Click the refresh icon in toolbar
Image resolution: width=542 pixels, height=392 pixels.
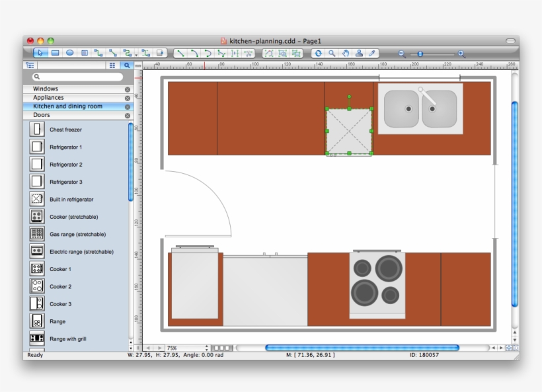click(318, 54)
